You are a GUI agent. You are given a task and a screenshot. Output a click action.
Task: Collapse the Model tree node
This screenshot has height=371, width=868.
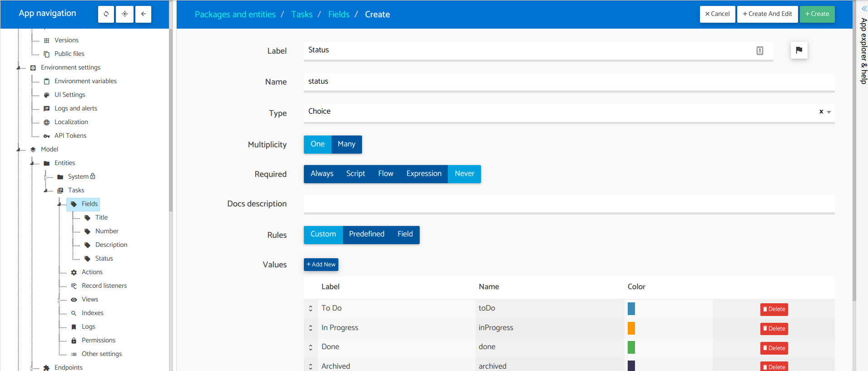pos(19,150)
